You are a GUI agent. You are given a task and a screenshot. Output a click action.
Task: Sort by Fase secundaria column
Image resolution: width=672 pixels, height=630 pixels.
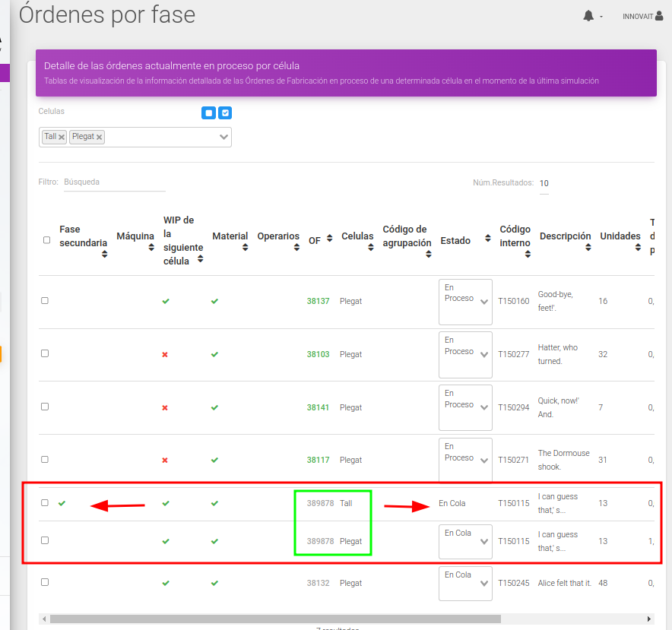point(105,254)
